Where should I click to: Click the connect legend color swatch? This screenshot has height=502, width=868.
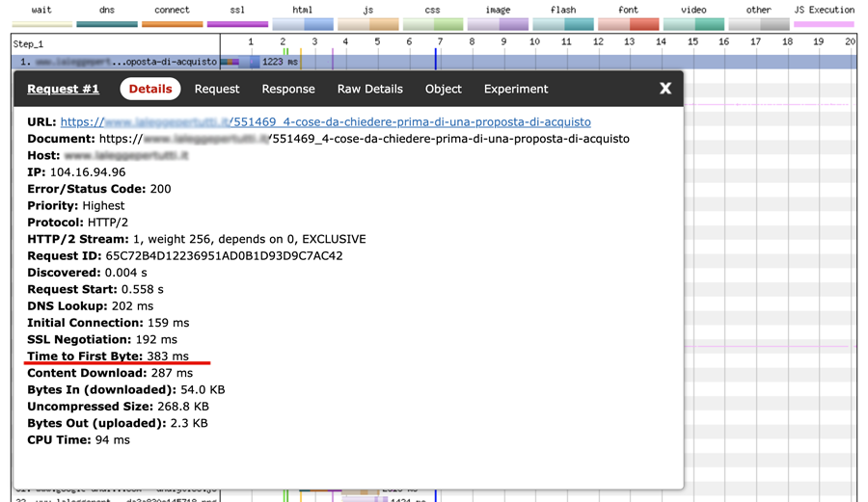coord(173,24)
